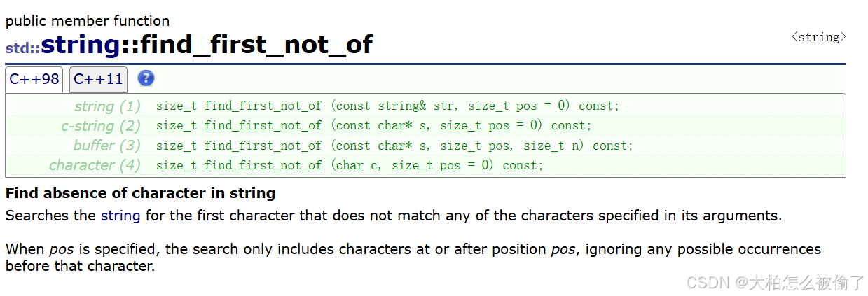Click the std:: namespace prefix in title
The width and height of the screenshot is (868, 296).
click(22, 49)
